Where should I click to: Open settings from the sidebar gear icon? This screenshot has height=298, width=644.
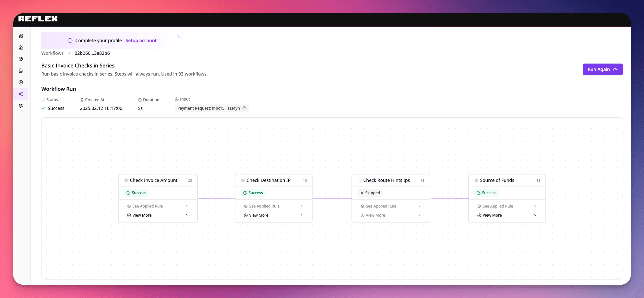pyautogui.click(x=21, y=106)
